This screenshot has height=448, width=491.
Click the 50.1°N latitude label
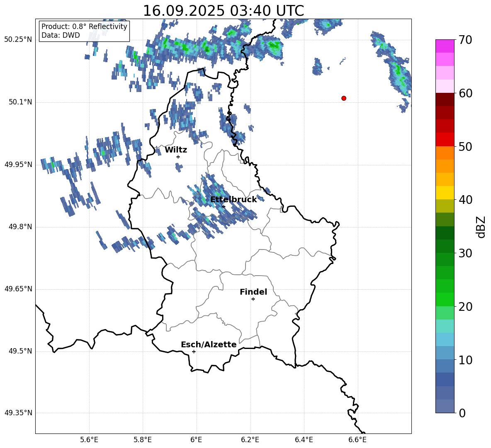(21, 102)
